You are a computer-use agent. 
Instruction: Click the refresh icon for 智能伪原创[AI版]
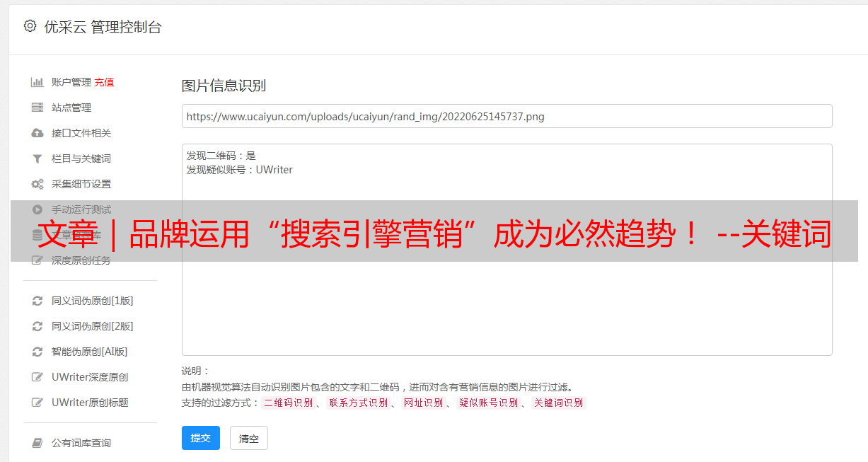coord(37,352)
